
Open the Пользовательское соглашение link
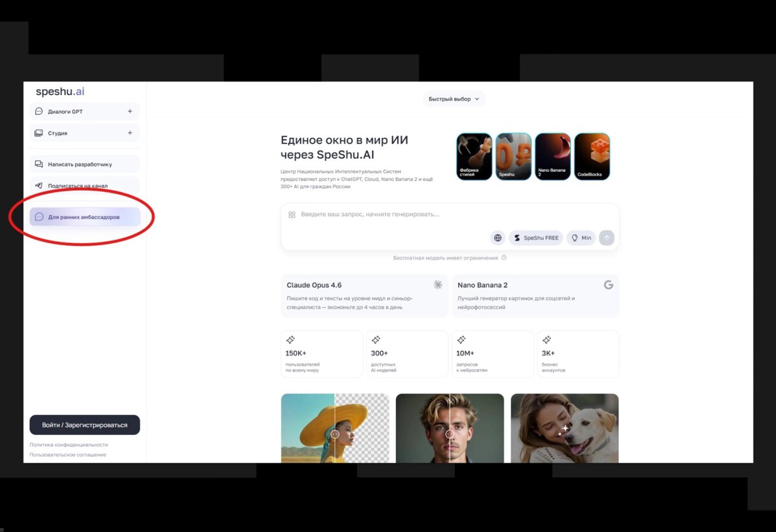(68, 454)
